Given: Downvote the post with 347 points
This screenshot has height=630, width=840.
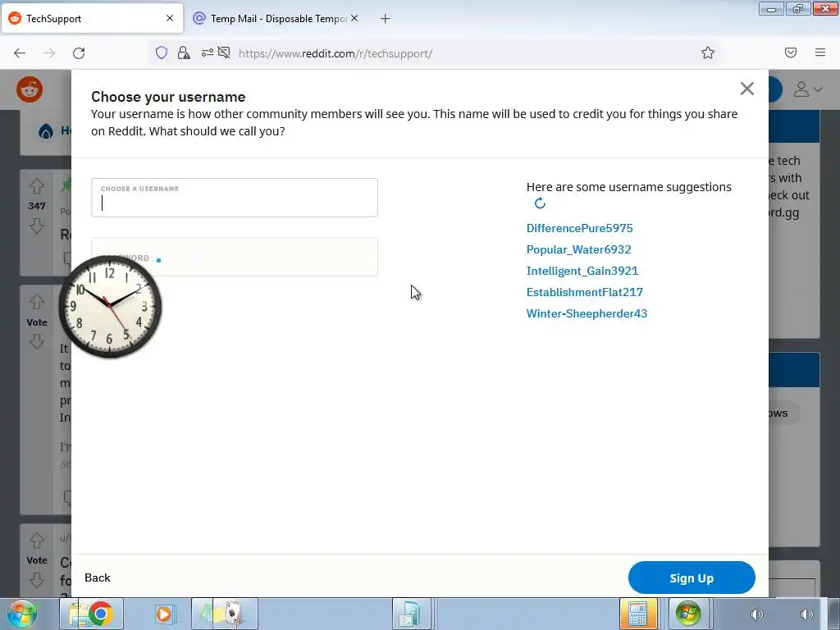Looking at the screenshot, I should coord(36,226).
